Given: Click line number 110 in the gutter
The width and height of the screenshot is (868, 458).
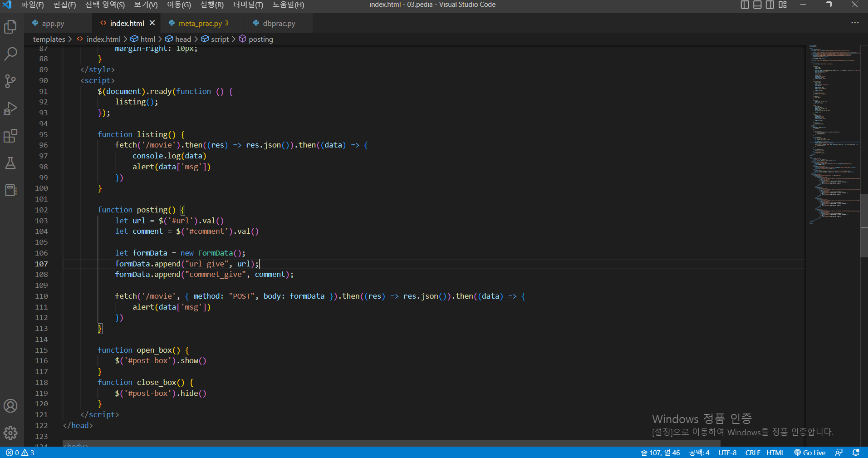Looking at the screenshot, I should coord(41,296).
